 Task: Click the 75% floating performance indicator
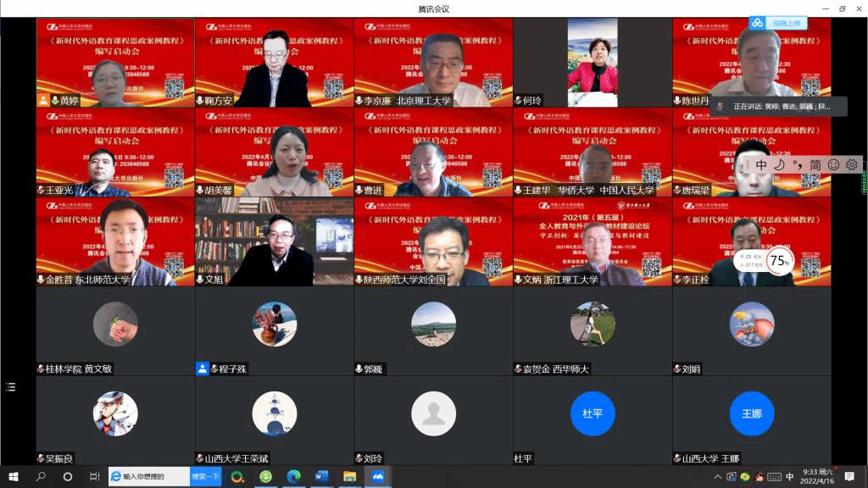pyautogui.click(x=780, y=260)
